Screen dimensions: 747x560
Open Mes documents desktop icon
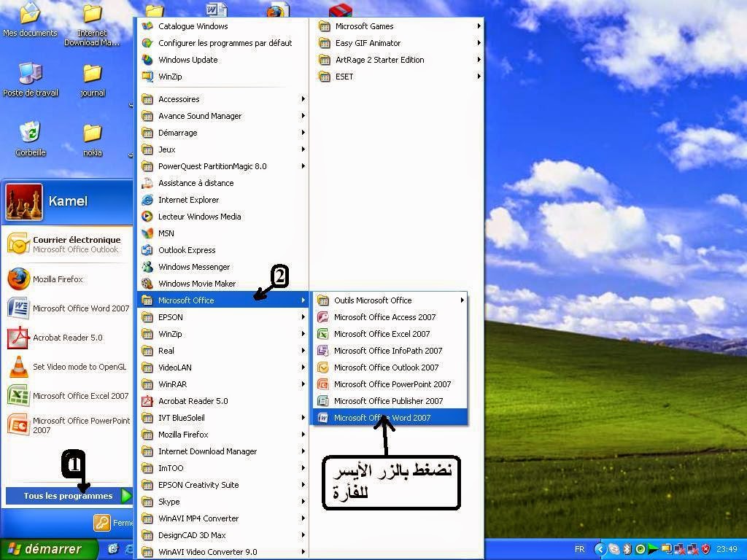[30, 20]
